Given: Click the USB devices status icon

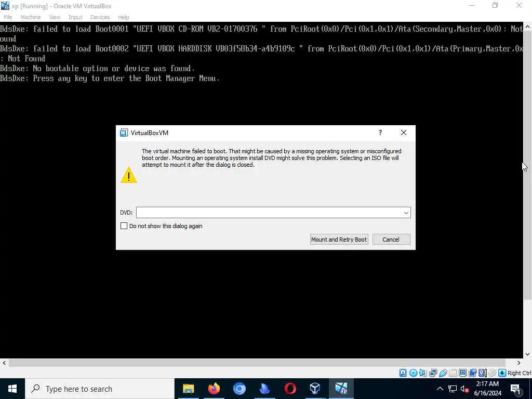Looking at the screenshot, I should pyautogui.click(x=443, y=373).
